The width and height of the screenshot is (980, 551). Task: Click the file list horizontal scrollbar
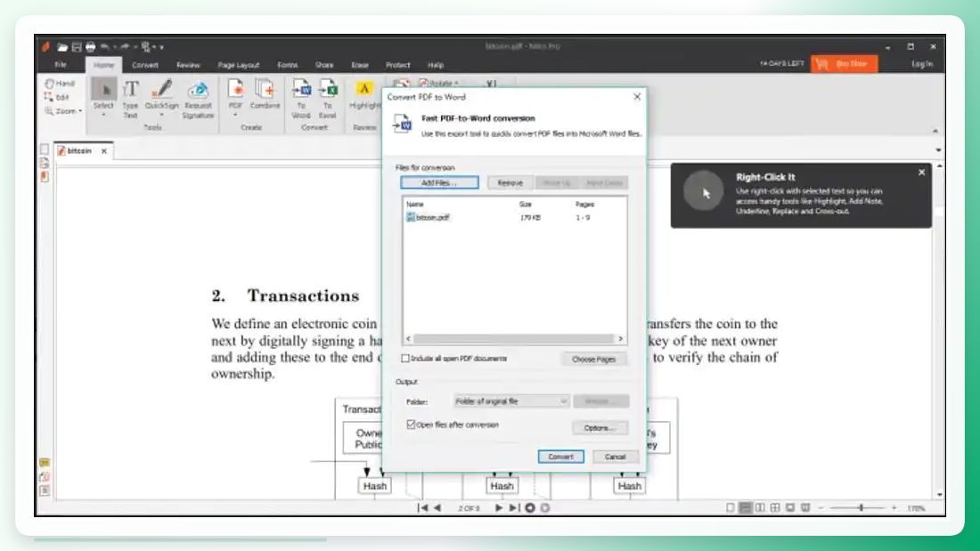tap(514, 338)
